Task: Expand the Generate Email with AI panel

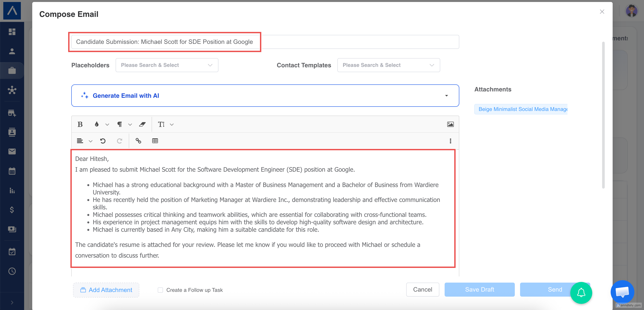Action: pos(265,96)
